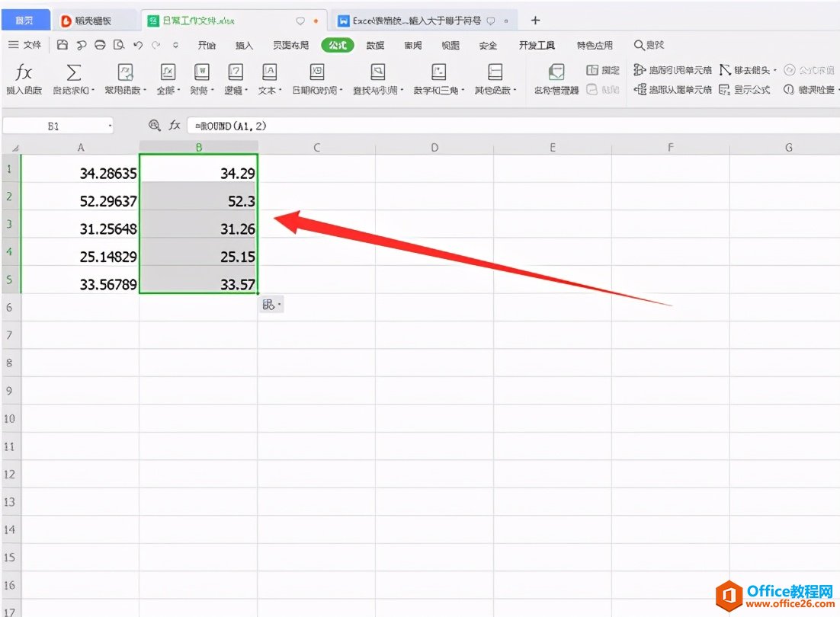Click the Redo arrow

click(156, 45)
